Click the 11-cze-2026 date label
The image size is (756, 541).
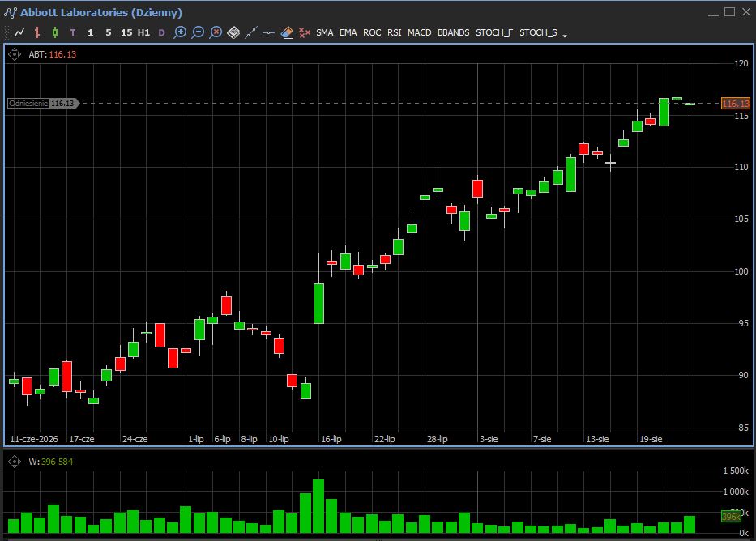(34, 439)
